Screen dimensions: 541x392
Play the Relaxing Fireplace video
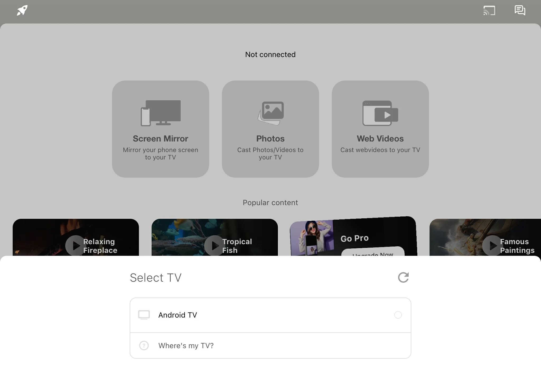point(75,245)
